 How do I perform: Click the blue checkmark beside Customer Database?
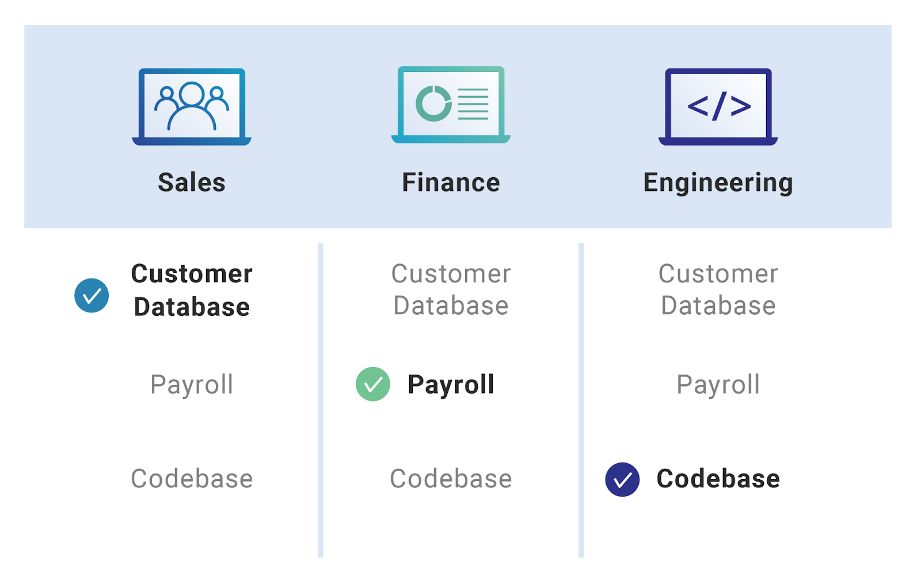tap(92, 295)
